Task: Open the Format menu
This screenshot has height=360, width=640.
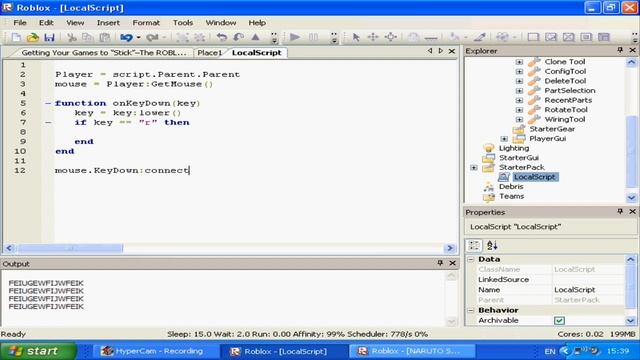Action: pyautogui.click(x=146, y=23)
